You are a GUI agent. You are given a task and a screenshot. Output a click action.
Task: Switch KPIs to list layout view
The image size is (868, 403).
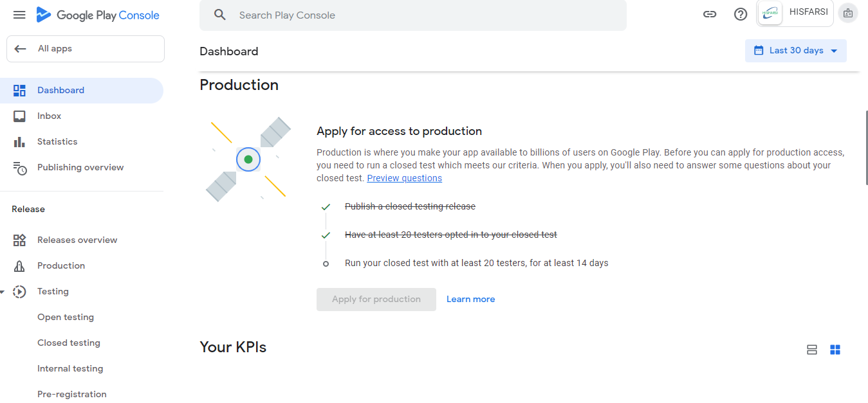point(812,350)
